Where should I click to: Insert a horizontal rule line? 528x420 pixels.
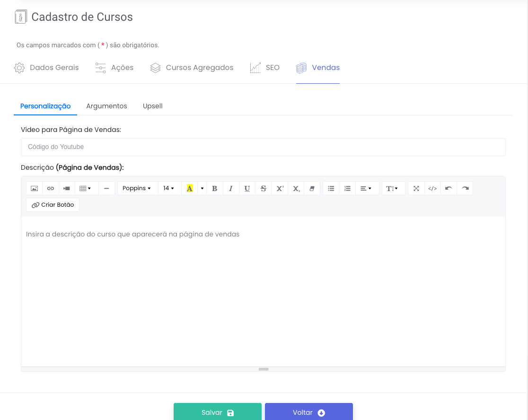(106, 188)
